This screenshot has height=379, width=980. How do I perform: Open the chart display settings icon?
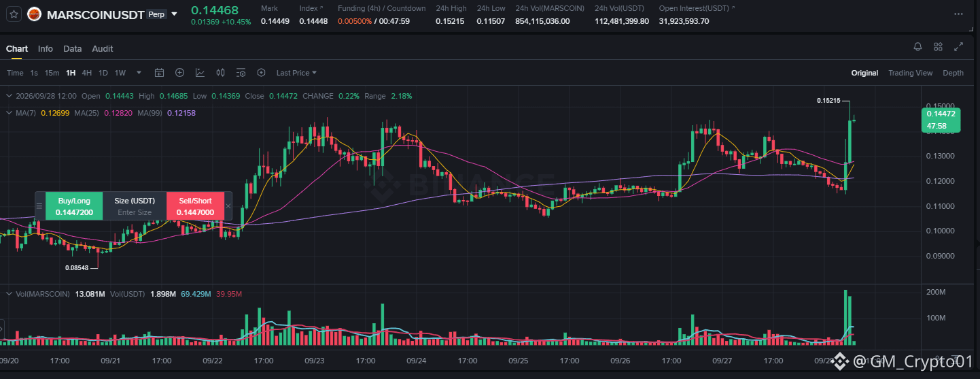coord(241,73)
